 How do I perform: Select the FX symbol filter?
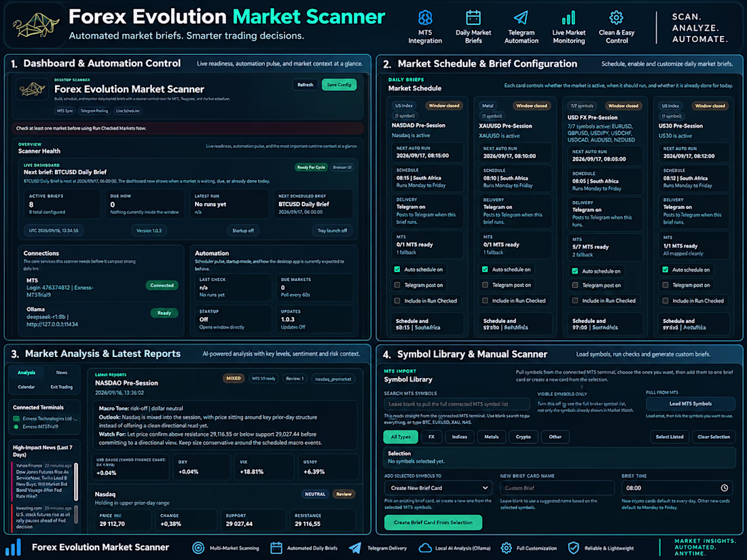(x=431, y=436)
